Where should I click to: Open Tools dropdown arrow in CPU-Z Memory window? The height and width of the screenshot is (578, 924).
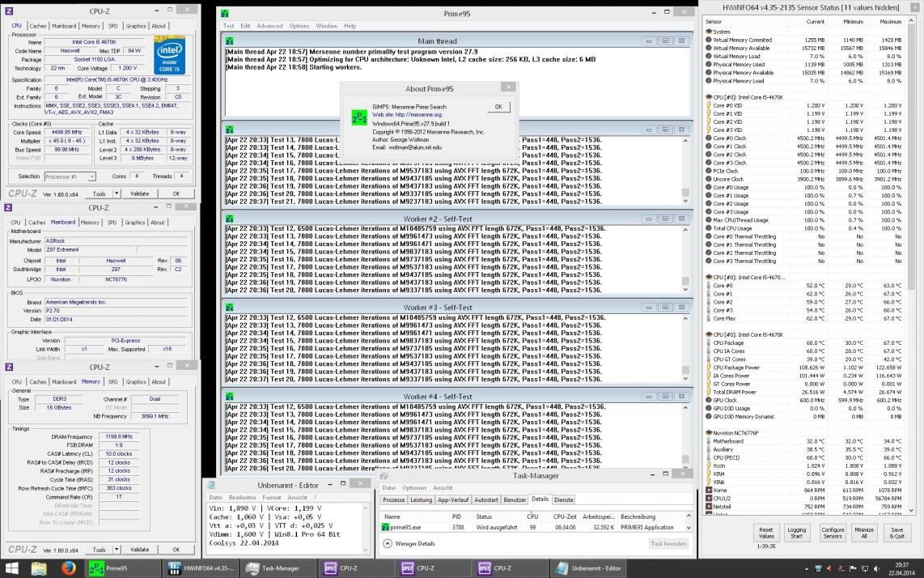[x=117, y=550]
